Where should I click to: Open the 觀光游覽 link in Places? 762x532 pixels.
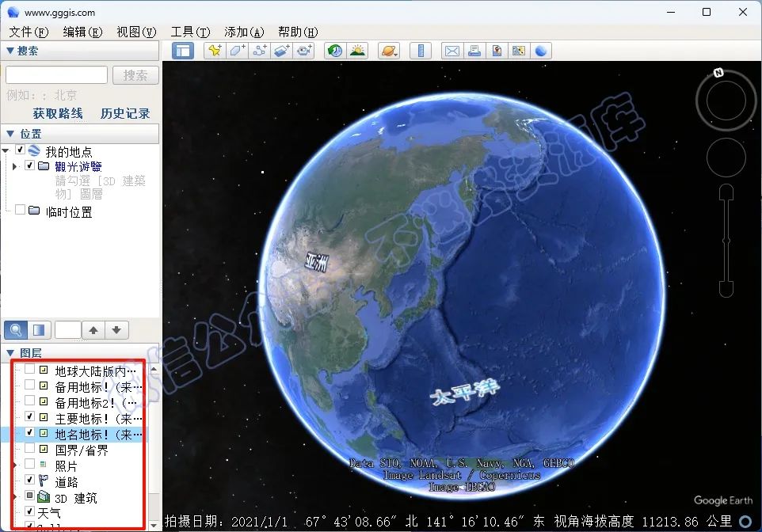(78, 166)
